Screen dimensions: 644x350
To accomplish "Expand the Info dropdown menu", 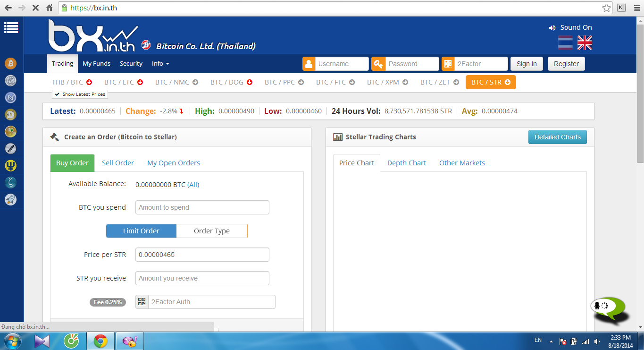I will click(x=160, y=64).
